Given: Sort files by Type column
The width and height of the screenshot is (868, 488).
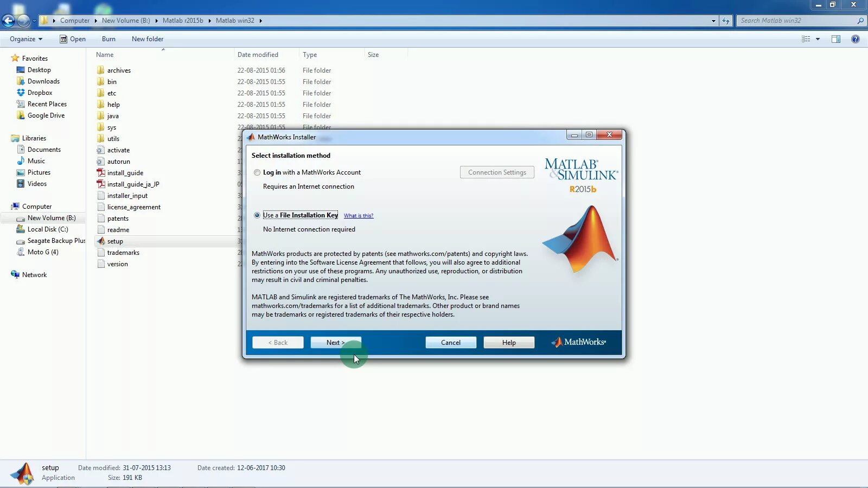Looking at the screenshot, I should [x=310, y=55].
